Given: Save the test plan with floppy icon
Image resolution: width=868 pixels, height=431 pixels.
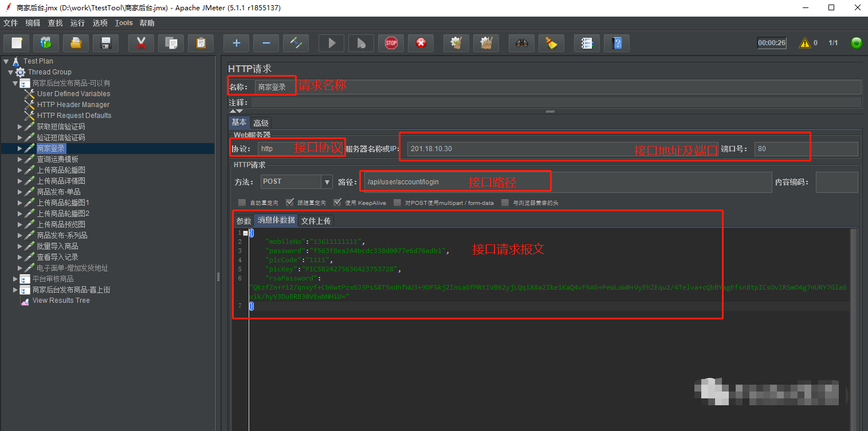Looking at the screenshot, I should pos(105,43).
